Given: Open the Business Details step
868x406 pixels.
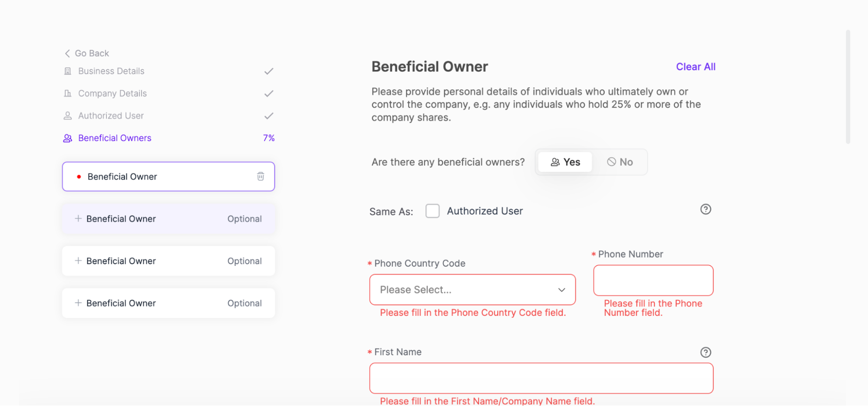Looking at the screenshot, I should 111,71.
